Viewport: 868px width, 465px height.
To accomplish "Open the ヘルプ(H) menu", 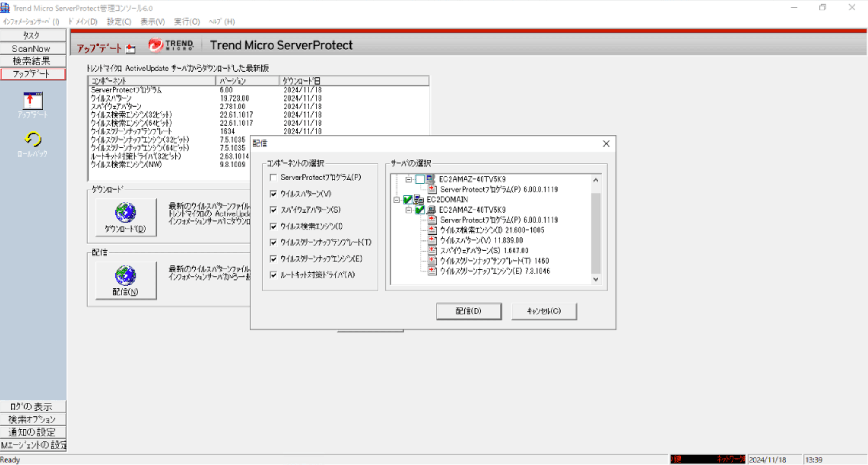I will 222,22.
